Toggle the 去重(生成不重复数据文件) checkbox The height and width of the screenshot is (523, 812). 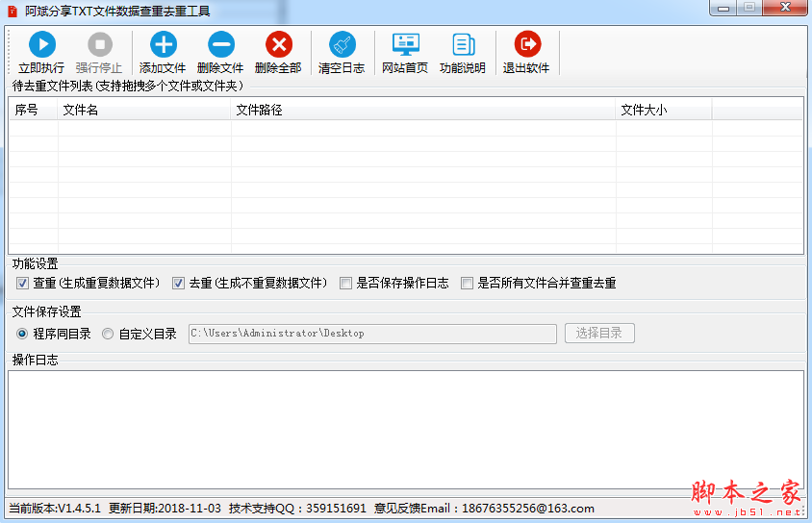coord(178,283)
